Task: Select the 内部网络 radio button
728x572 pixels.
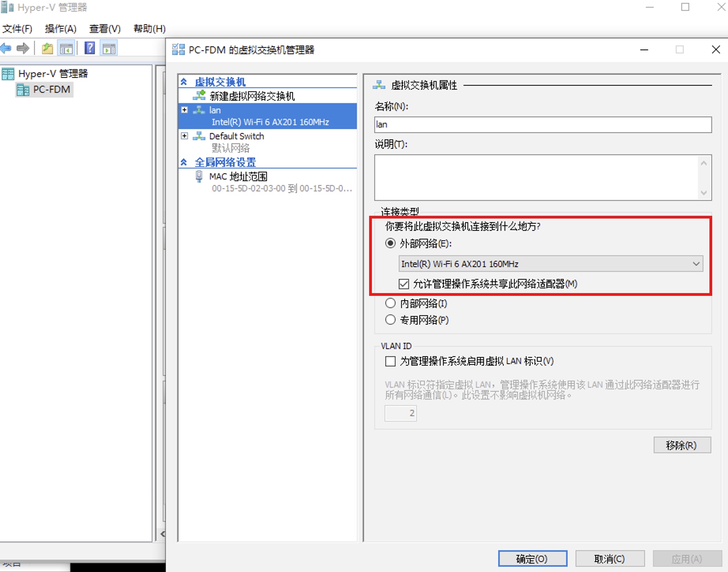Action: click(390, 303)
